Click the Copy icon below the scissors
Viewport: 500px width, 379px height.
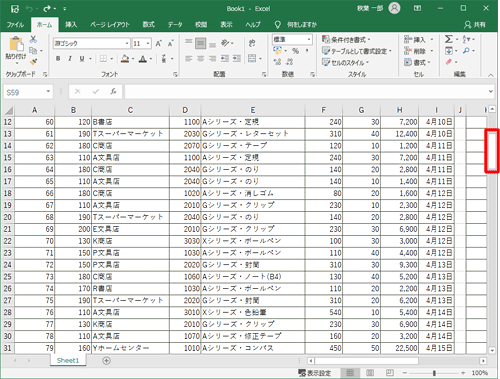[33, 51]
